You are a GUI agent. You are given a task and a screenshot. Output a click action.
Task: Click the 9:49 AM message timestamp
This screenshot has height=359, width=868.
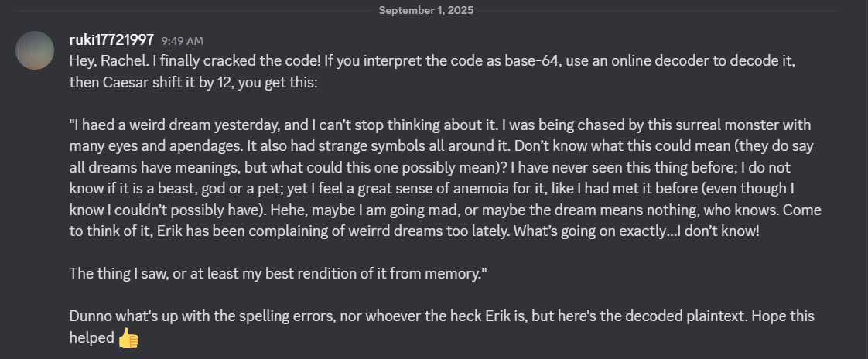[182, 41]
